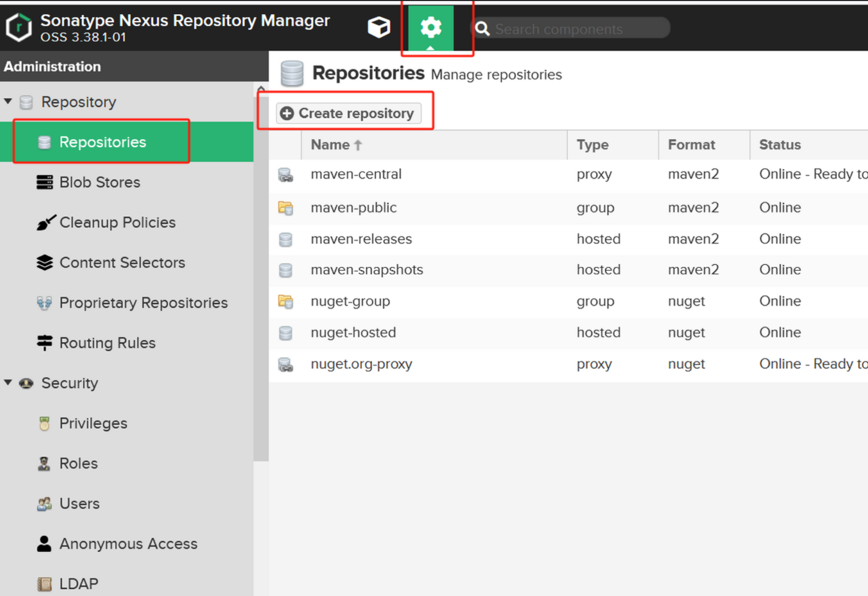The image size is (868, 596).
Task: Click the Routing Rules signpost icon
Action: [x=45, y=343]
